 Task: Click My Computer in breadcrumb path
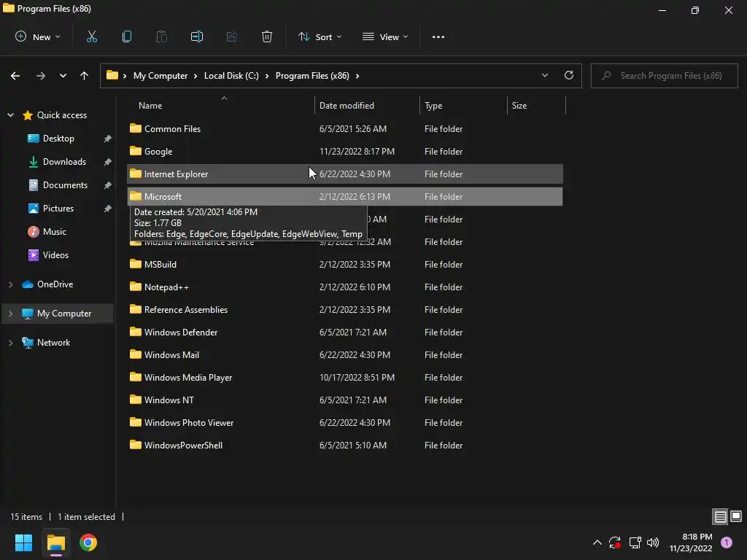[160, 76]
